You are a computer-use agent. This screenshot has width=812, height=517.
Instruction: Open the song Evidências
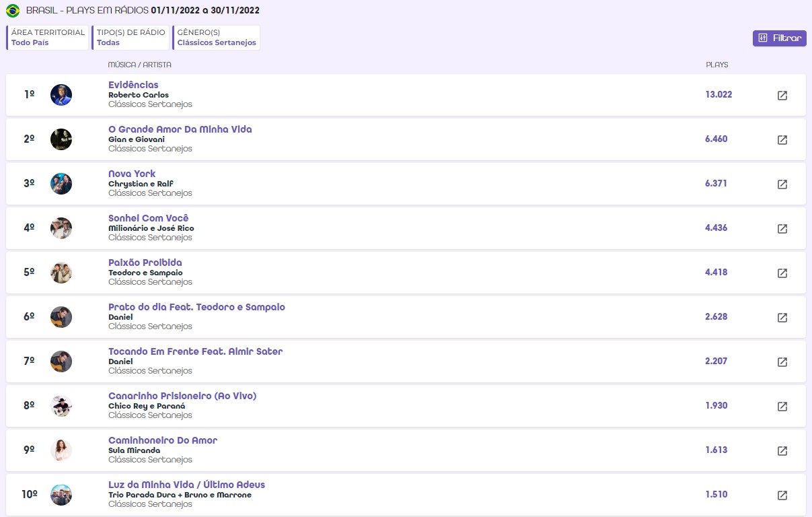(x=133, y=85)
